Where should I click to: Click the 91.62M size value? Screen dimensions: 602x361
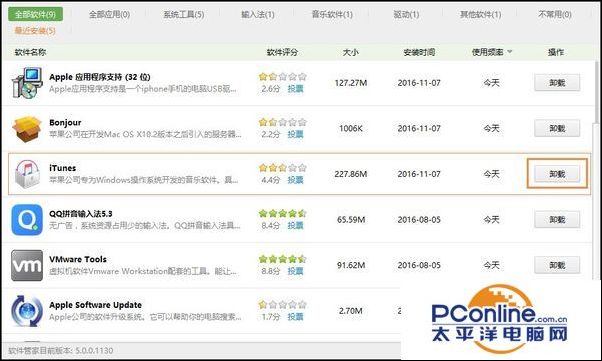pos(351,265)
